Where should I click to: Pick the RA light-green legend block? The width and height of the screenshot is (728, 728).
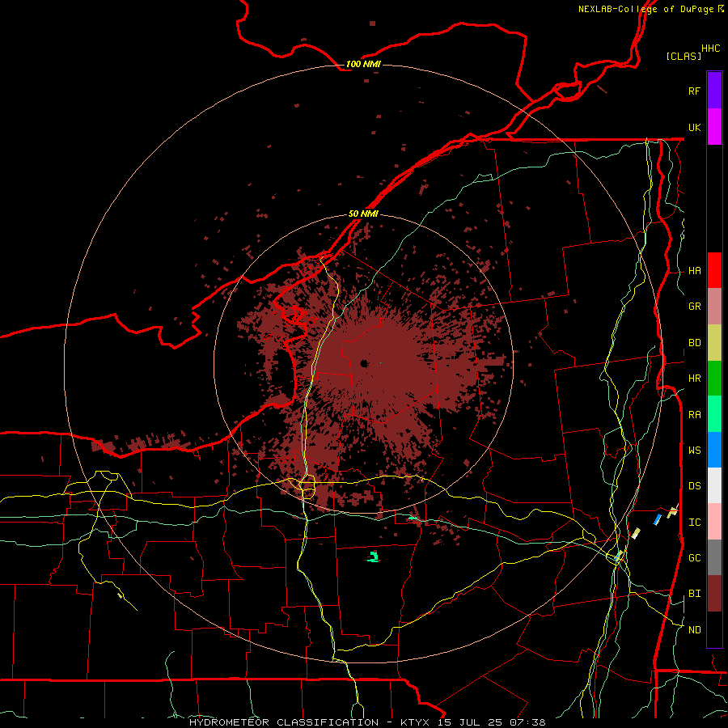(x=714, y=414)
